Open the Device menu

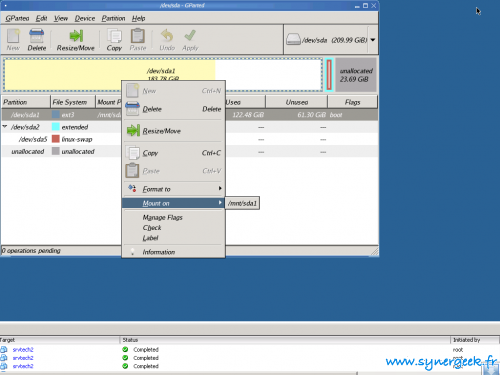tap(85, 18)
